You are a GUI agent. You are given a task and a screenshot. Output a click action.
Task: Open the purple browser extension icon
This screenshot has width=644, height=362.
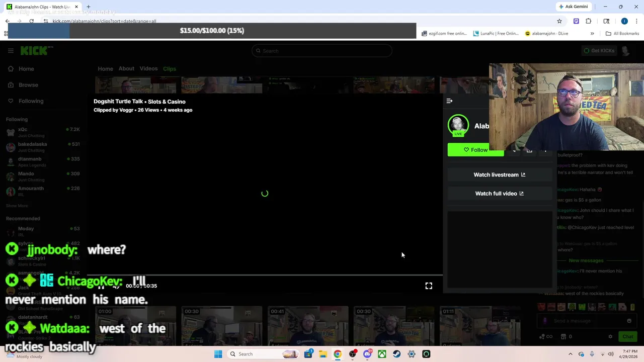[x=576, y=21]
